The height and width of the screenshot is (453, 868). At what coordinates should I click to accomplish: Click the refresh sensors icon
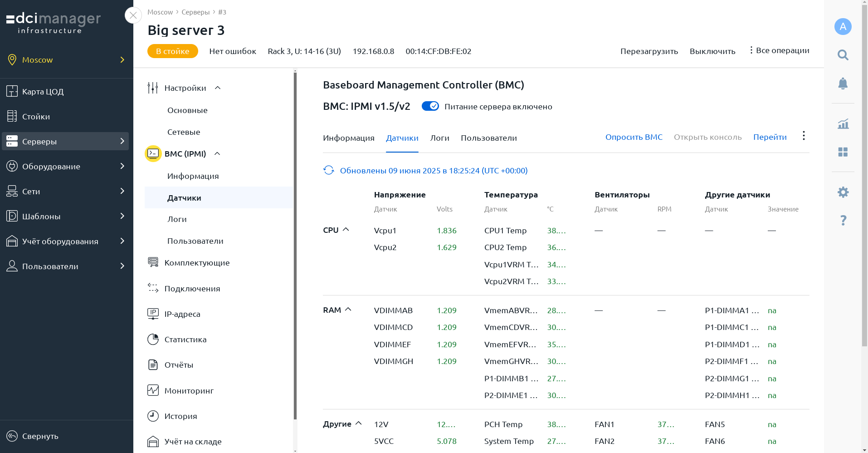329,170
